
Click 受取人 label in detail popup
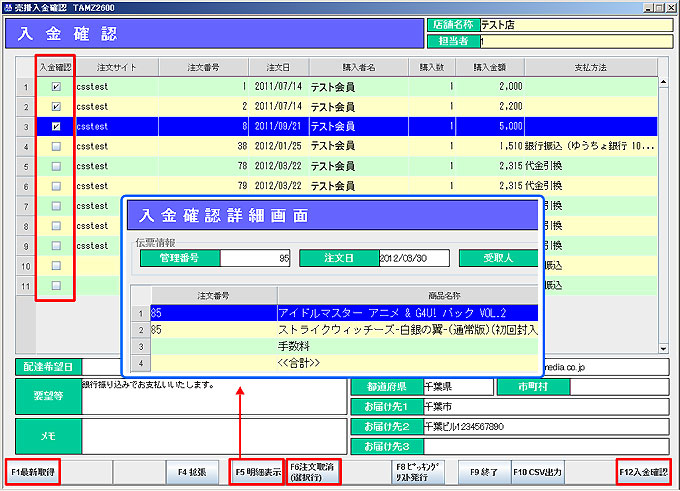click(498, 258)
